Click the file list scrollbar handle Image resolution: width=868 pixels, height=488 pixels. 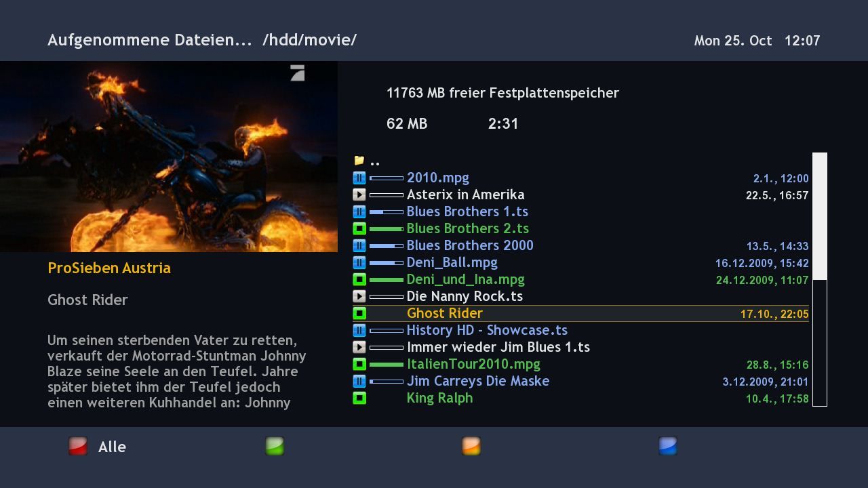tap(820, 216)
